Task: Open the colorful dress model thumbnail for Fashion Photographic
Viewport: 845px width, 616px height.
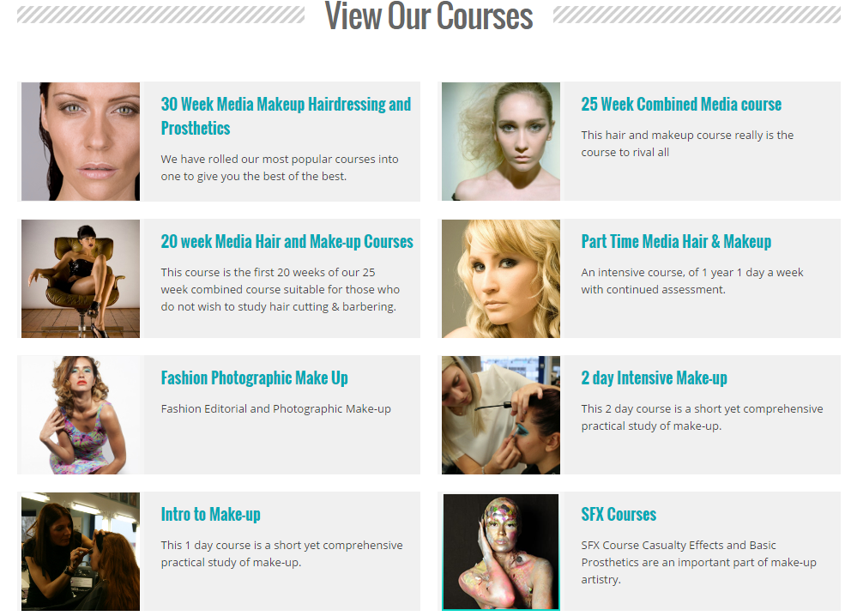Action: 81,415
